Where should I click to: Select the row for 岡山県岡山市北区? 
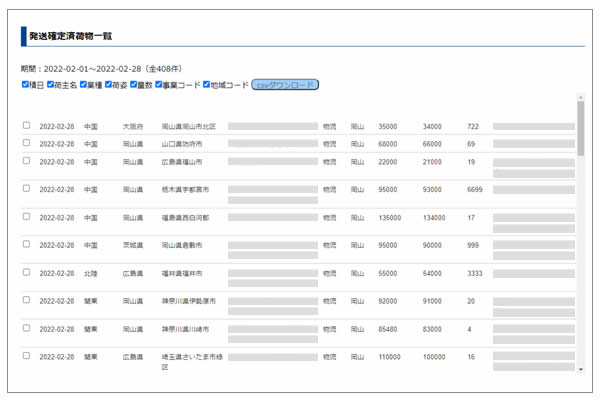pyautogui.click(x=27, y=126)
